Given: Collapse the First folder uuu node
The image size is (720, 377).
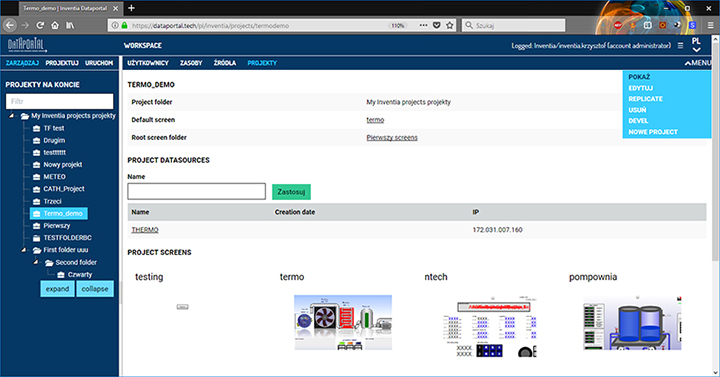Looking at the screenshot, I should 23,250.
